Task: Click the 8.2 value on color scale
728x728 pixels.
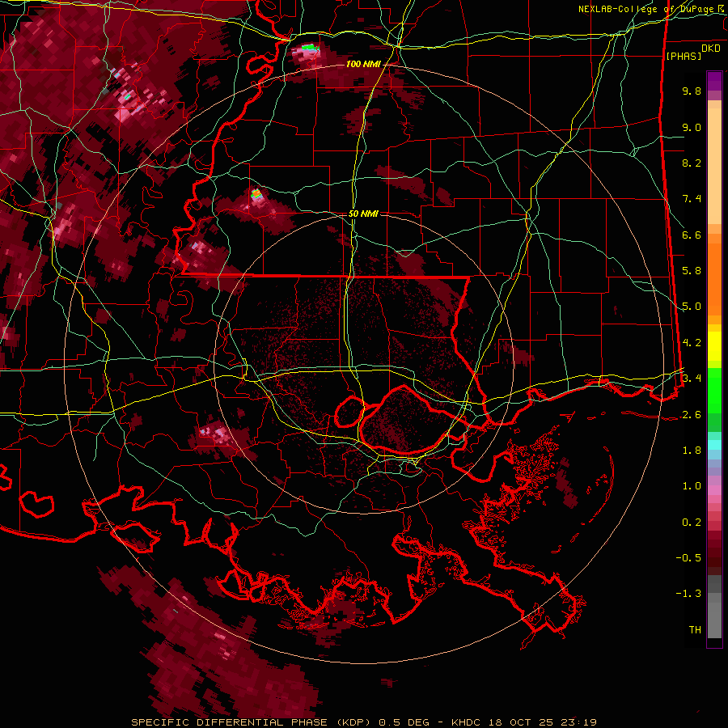Action: (x=692, y=163)
